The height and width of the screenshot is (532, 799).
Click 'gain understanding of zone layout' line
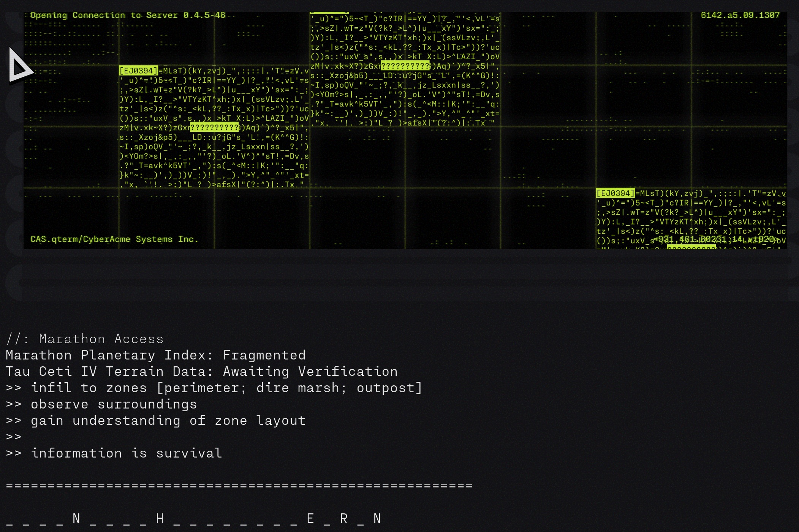[x=156, y=420]
